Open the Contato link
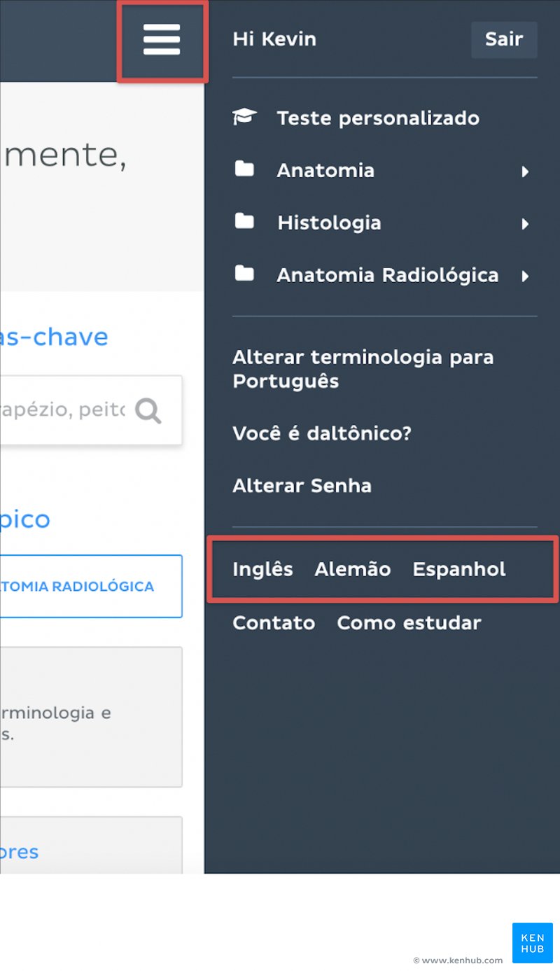Screen dimensions: 560x971 tap(274, 622)
